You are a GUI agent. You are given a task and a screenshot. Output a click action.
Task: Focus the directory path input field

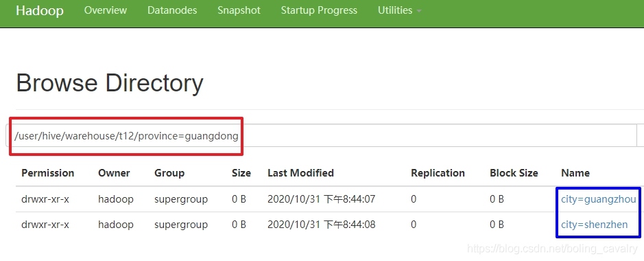pos(320,135)
